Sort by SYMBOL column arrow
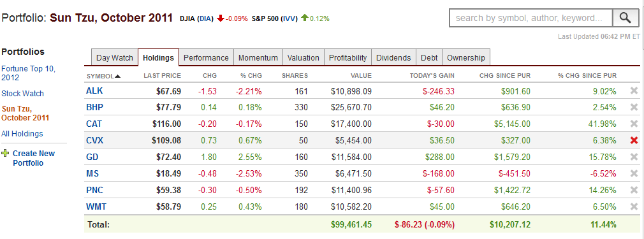This screenshot has width=644, height=239. click(118, 76)
